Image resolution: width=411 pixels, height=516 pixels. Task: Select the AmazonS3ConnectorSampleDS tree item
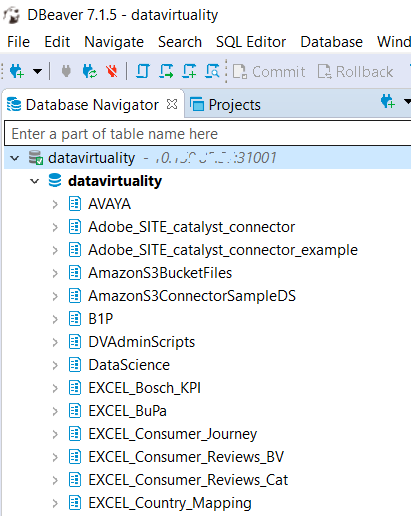click(x=192, y=296)
